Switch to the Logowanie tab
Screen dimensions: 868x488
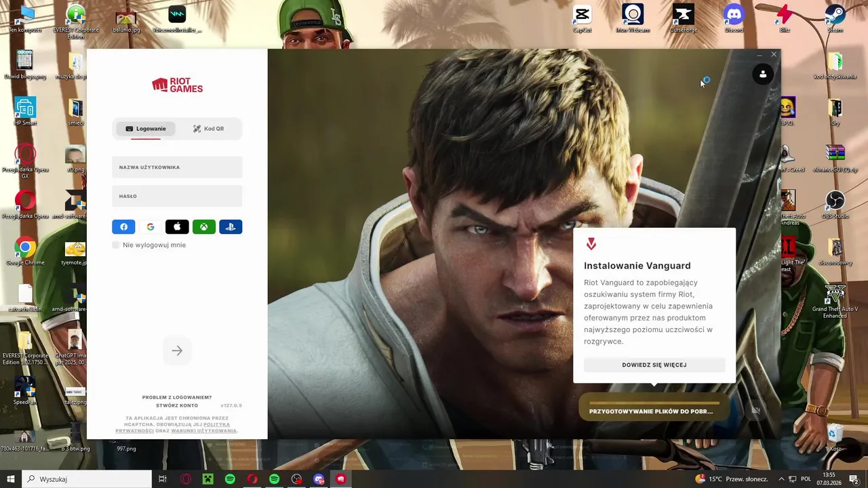coord(145,129)
